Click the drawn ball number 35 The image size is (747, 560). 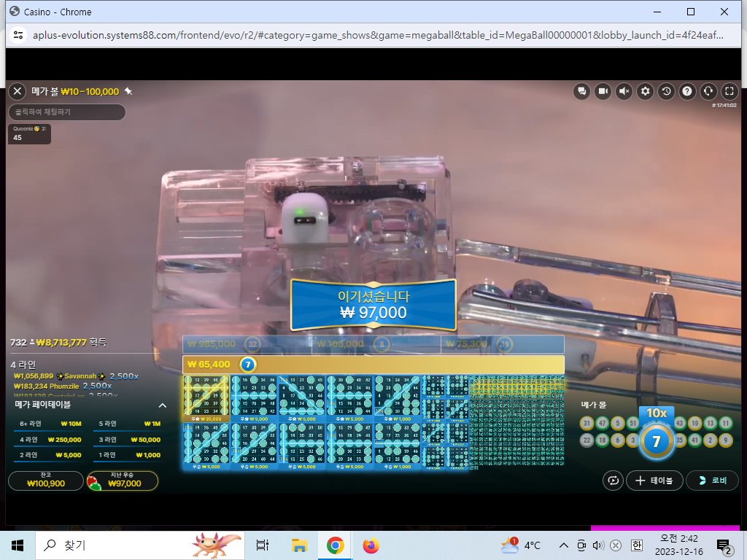(679, 440)
